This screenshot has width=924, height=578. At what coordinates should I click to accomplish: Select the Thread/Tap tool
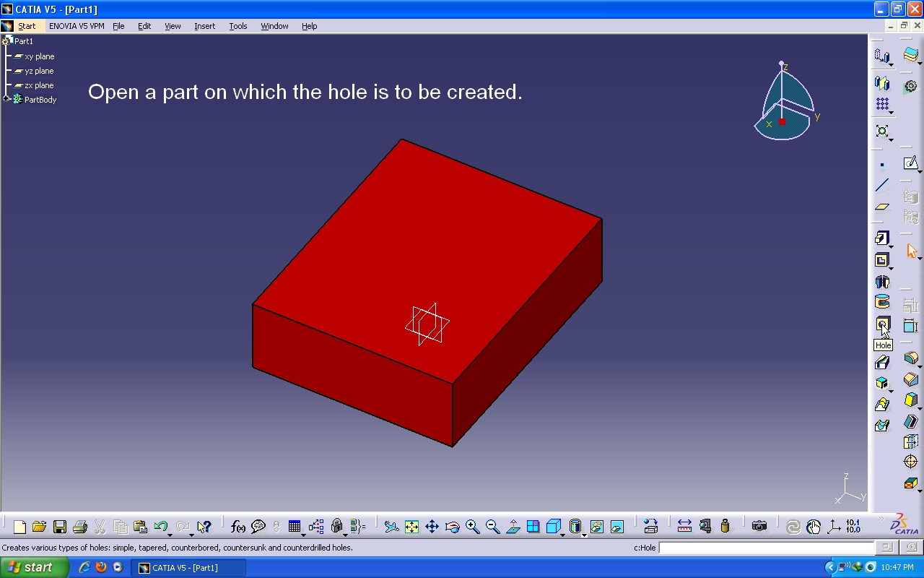point(911,462)
